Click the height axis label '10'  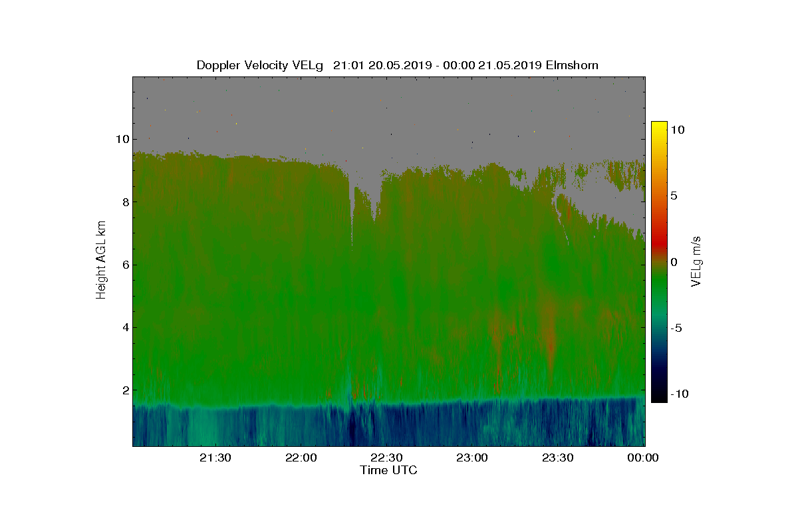point(121,139)
